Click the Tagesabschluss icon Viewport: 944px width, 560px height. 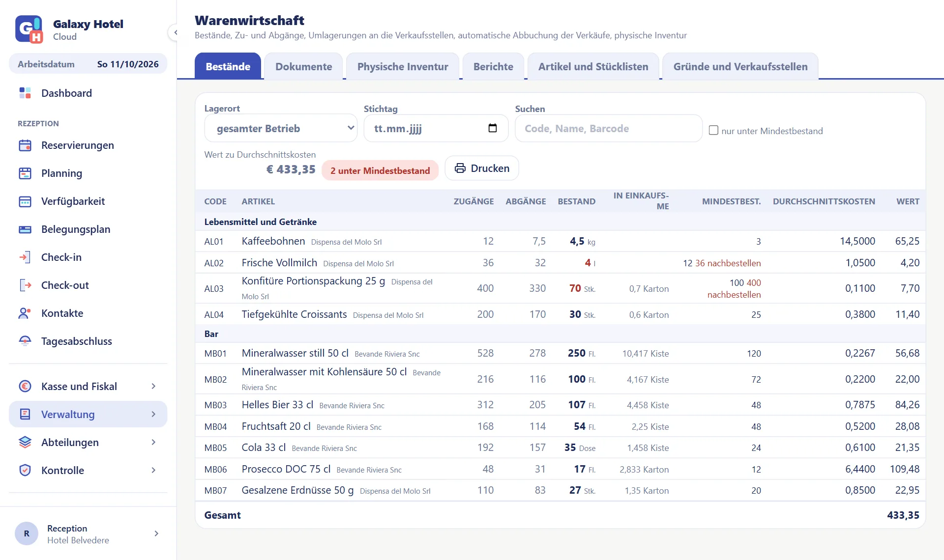pos(25,341)
